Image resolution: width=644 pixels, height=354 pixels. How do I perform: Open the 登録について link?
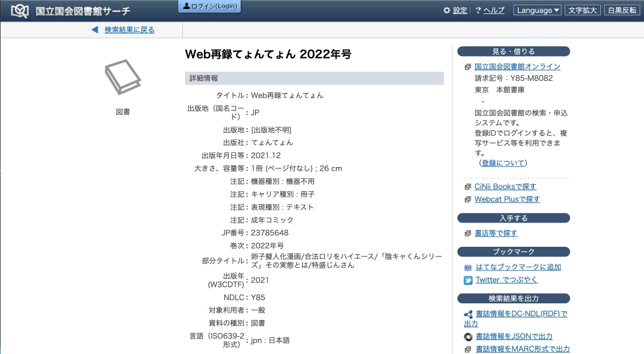(503, 163)
